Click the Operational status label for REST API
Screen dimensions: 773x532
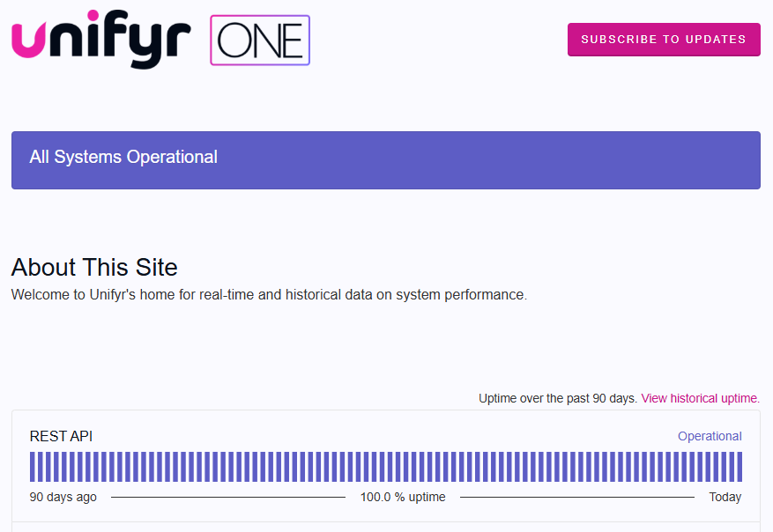click(x=710, y=436)
